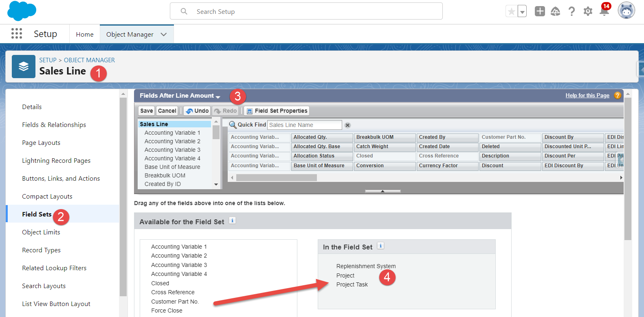Screen dimensions: 644x317
Task: Open the favorites list dropdown arrow
Action: pyautogui.click(x=522, y=12)
